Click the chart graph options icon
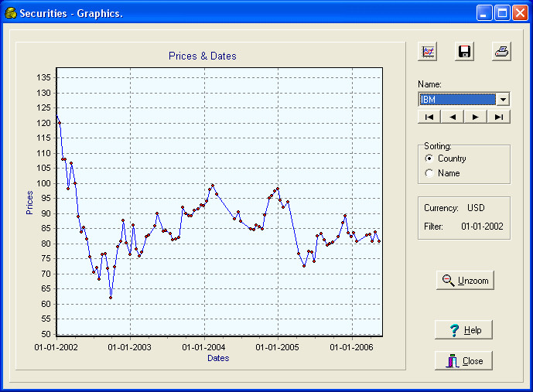Image resolution: width=533 pixels, height=392 pixels. click(427, 52)
